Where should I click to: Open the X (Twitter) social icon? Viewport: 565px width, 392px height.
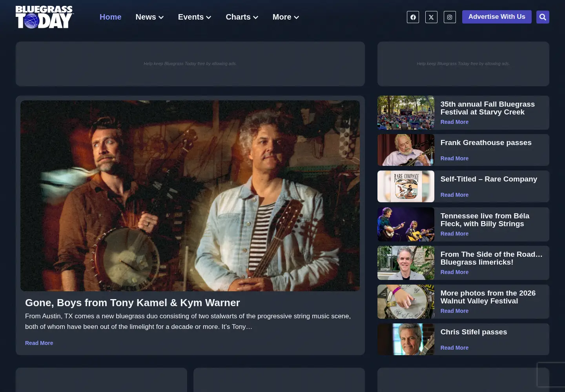[x=431, y=17]
